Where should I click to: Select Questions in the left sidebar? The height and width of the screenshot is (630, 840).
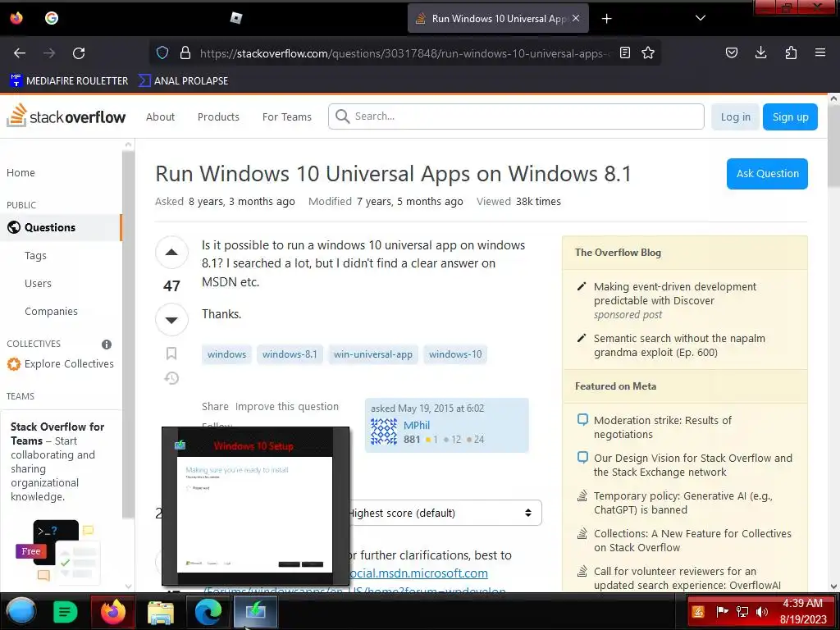coord(61,227)
